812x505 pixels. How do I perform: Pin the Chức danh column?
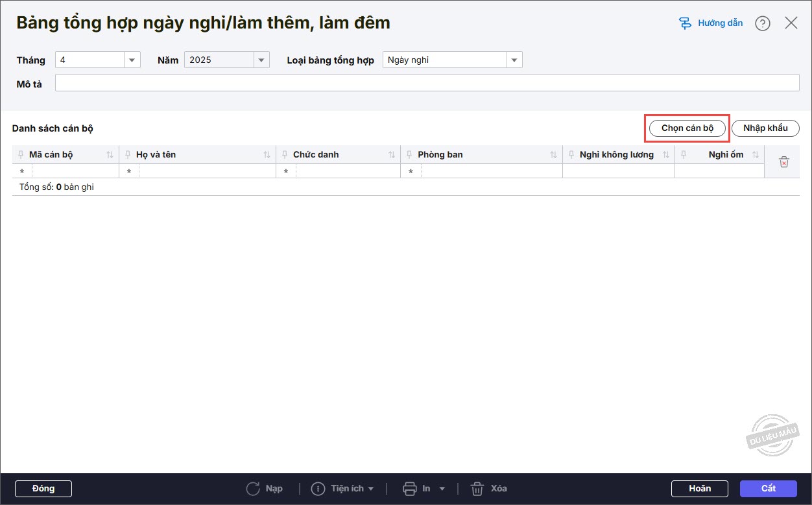pos(285,155)
